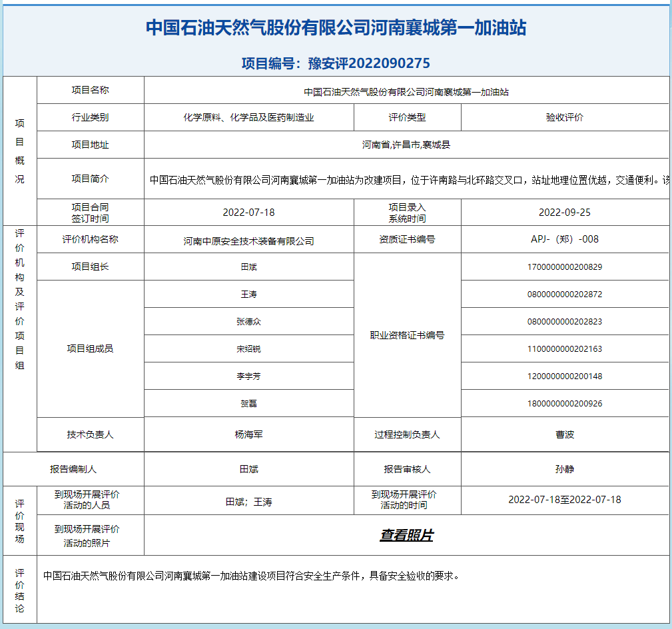Click the 到现场开展评价活动的人员 label
This screenshot has height=629, width=672.
coord(87,500)
